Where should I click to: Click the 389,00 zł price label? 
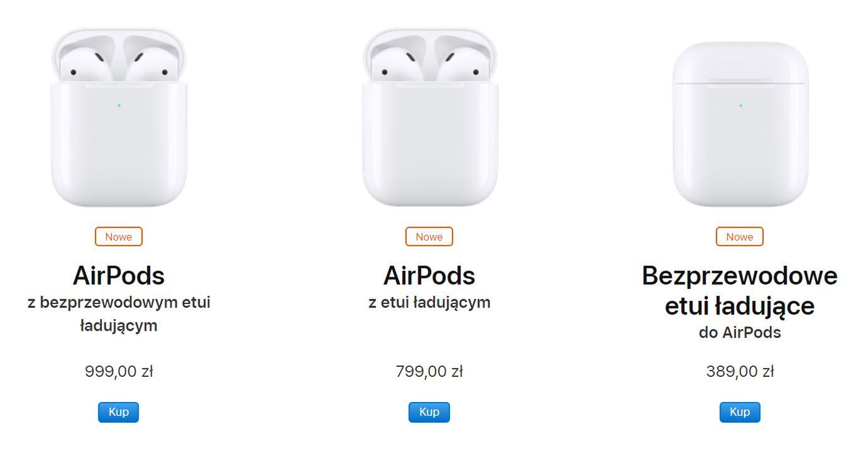[739, 371]
